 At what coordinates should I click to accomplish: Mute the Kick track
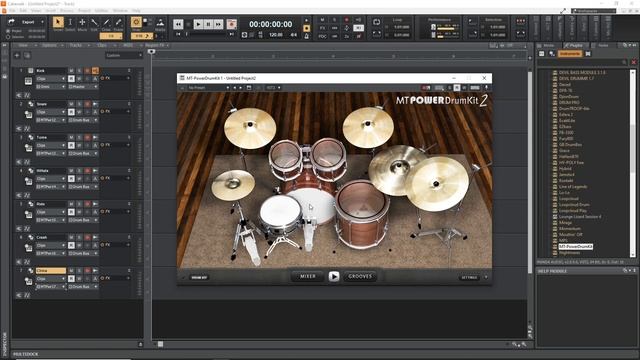[71, 71]
